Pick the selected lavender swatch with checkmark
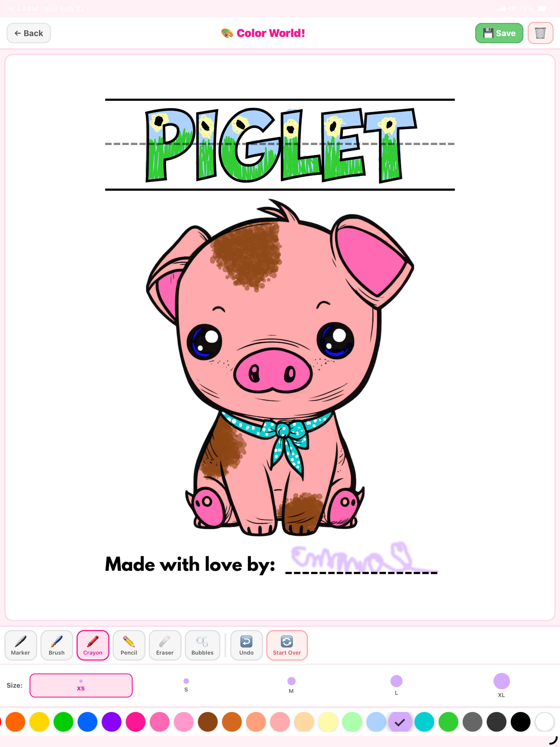Image resolution: width=560 pixels, height=747 pixels. click(400, 722)
